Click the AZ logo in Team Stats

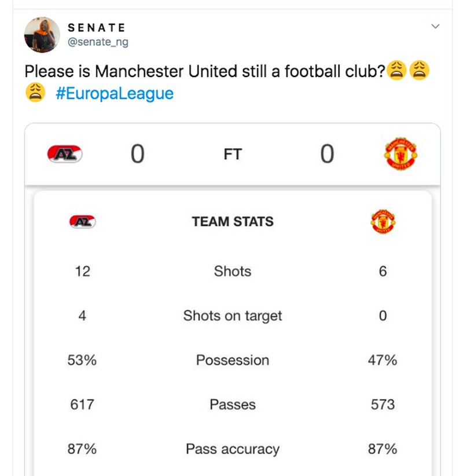82,221
